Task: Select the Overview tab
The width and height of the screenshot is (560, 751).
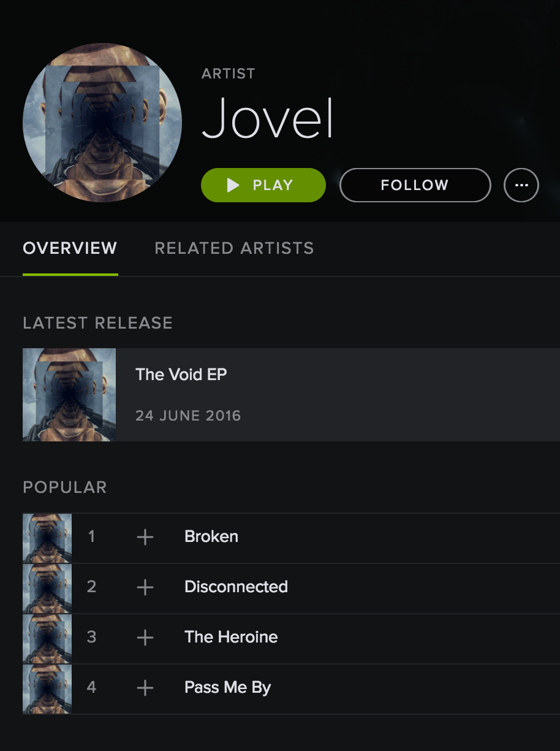Action: pyautogui.click(x=70, y=248)
